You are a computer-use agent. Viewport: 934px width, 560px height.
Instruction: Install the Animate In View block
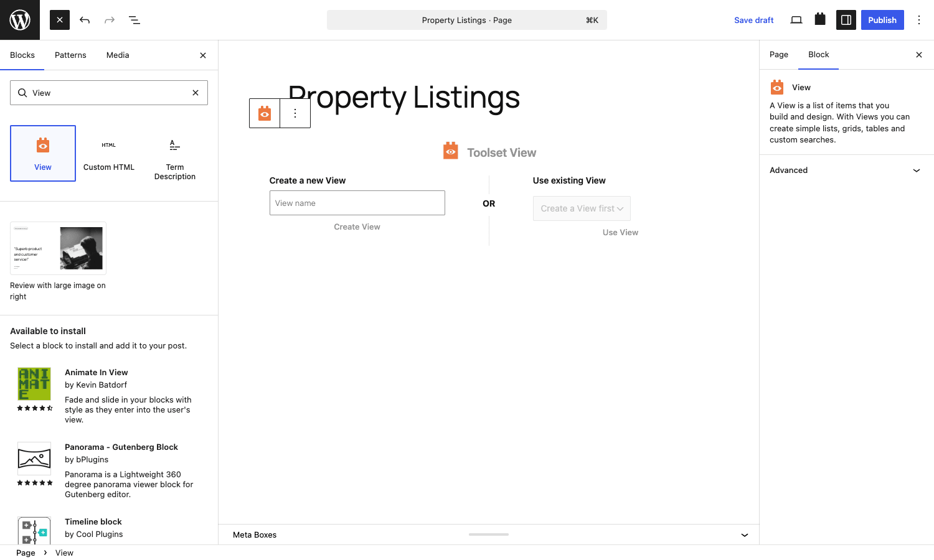[x=109, y=396]
